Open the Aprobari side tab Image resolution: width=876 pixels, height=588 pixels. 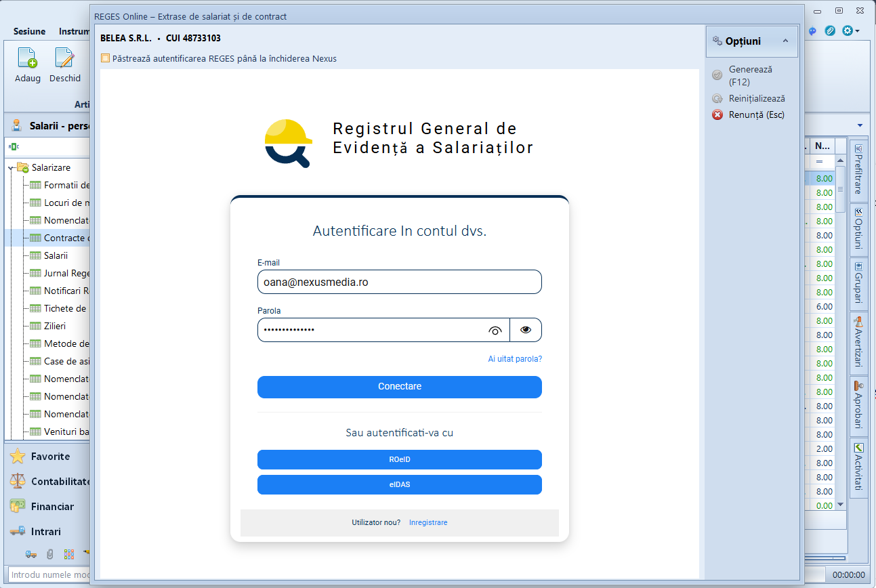point(858,405)
